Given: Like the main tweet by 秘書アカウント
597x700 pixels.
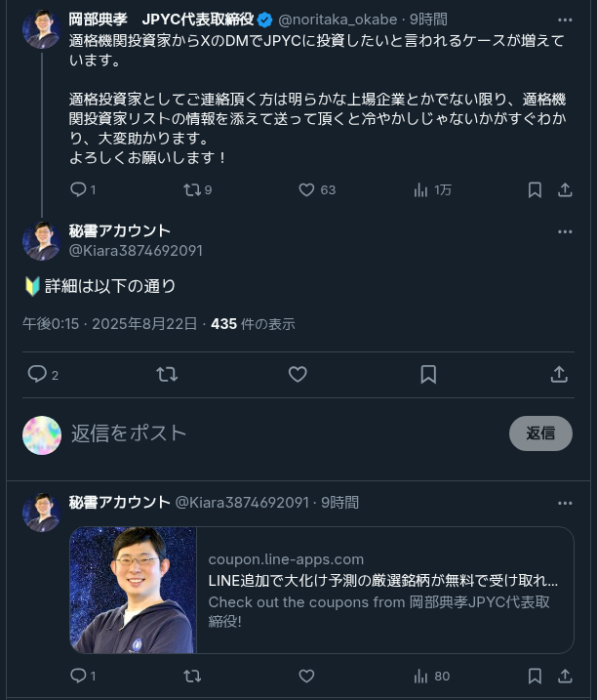Looking at the screenshot, I should 298,374.
